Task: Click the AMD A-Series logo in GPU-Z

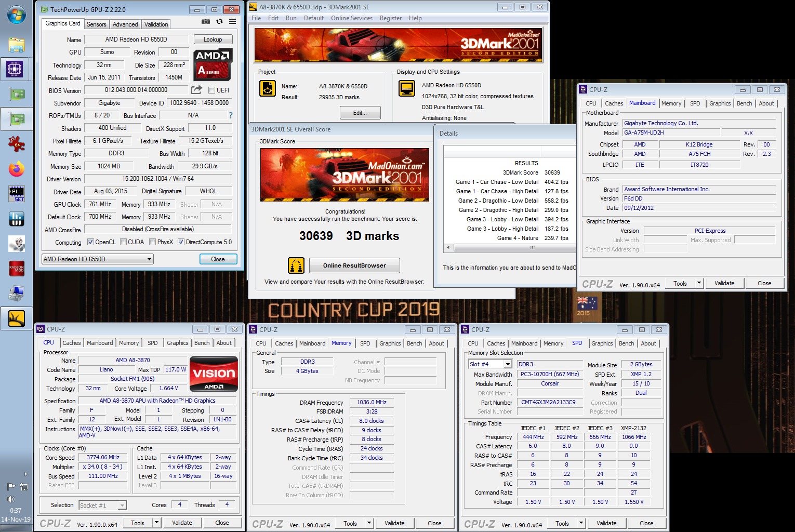Action: (x=213, y=65)
